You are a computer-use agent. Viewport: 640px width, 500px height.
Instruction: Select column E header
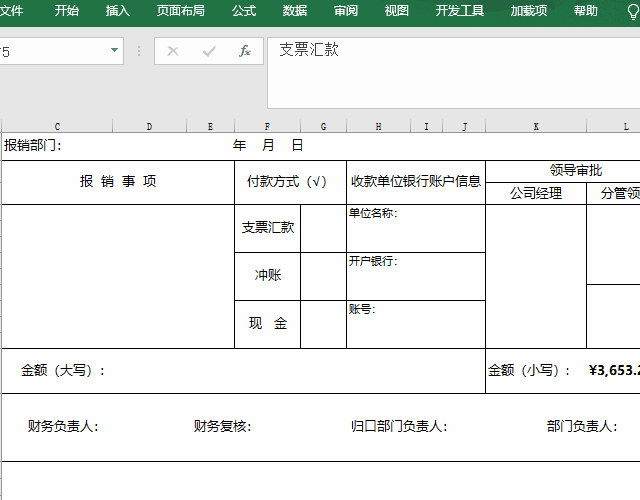(x=210, y=127)
